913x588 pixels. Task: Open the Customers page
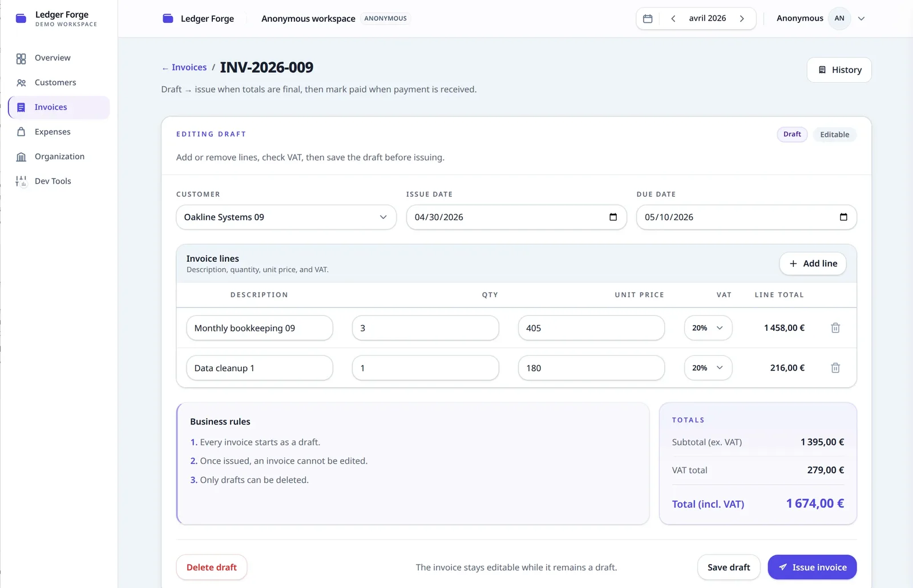pyautogui.click(x=59, y=83)
